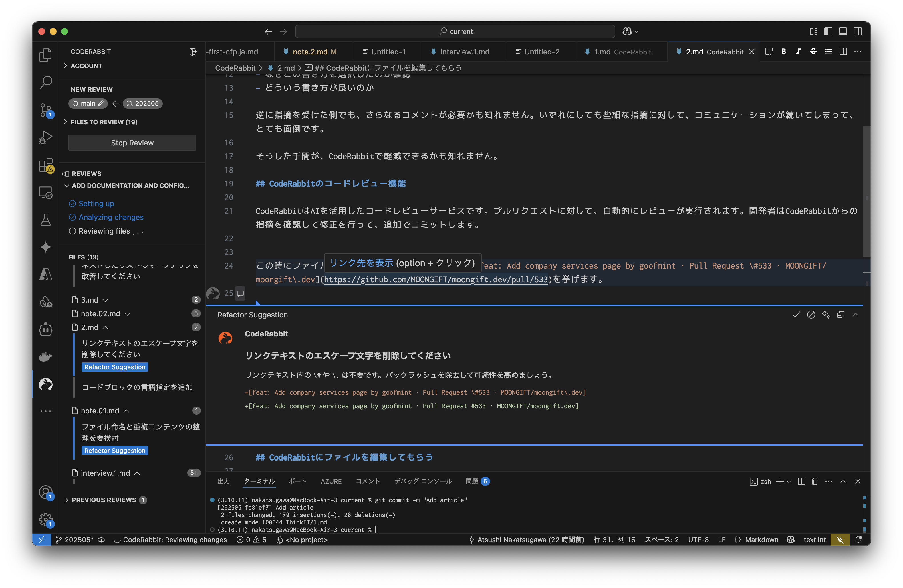Screen dimensions: 903x588
Task: Reject the suggestion using the block icon
Action: pyautogui.click(x=811, y=314)
